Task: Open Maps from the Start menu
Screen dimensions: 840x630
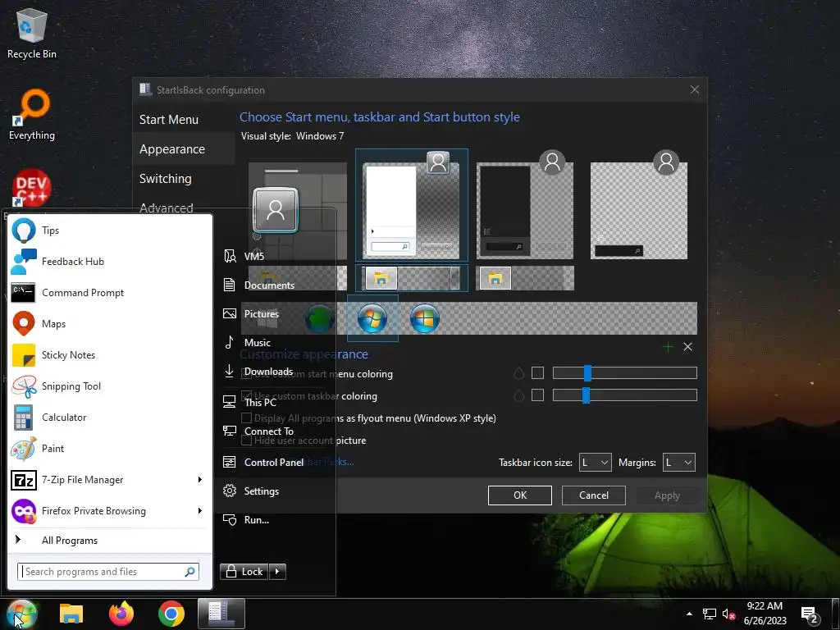Action: click(x=109, y=324)
